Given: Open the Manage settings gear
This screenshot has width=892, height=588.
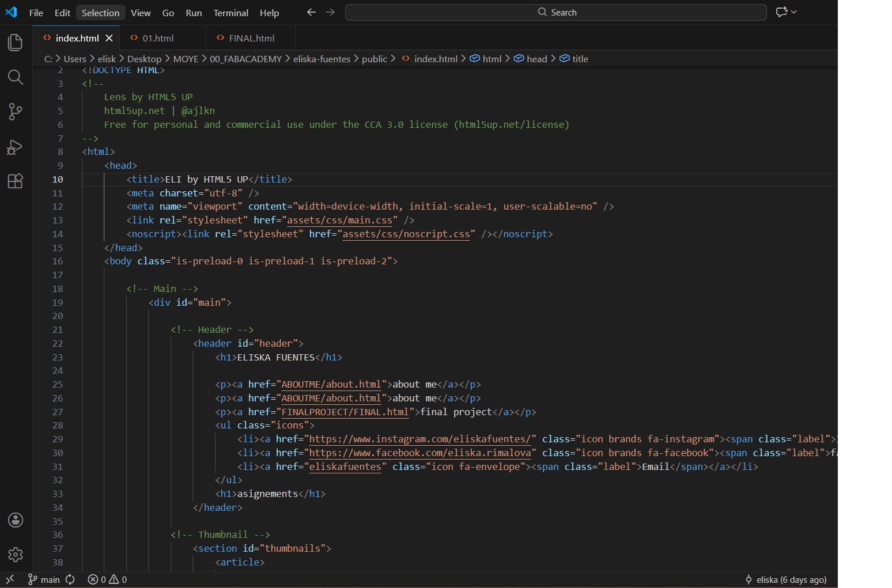Looking at the screenshot, I should click(16, 555).
